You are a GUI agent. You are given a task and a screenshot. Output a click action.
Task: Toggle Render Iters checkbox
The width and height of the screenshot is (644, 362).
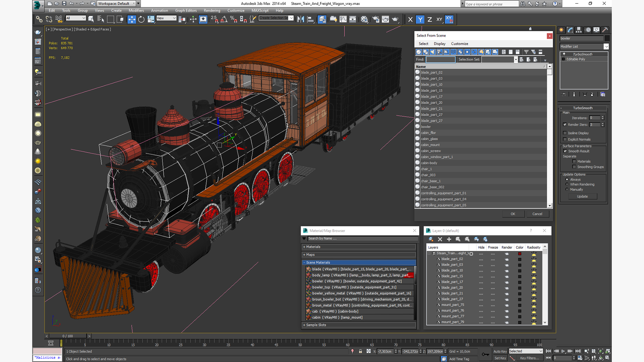click(565, 125)
